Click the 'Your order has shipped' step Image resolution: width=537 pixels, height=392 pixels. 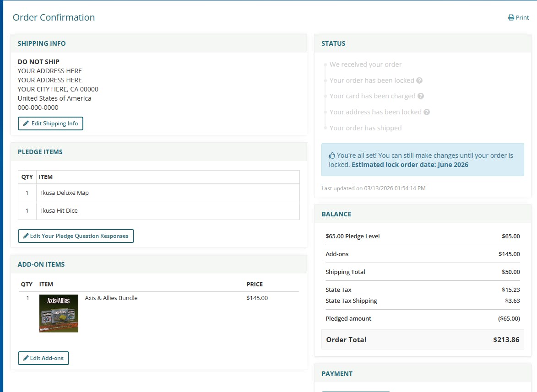click(365, 128)
